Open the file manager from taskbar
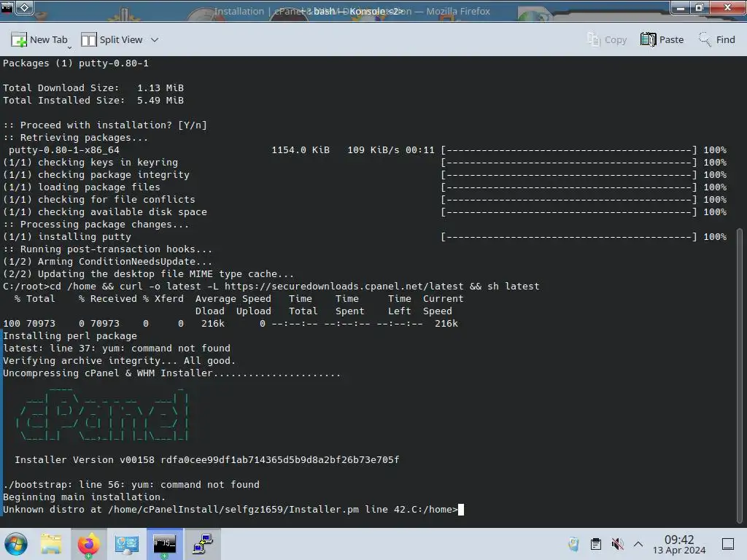The width and height of the screenshot is (747, 560). (51, 544)
